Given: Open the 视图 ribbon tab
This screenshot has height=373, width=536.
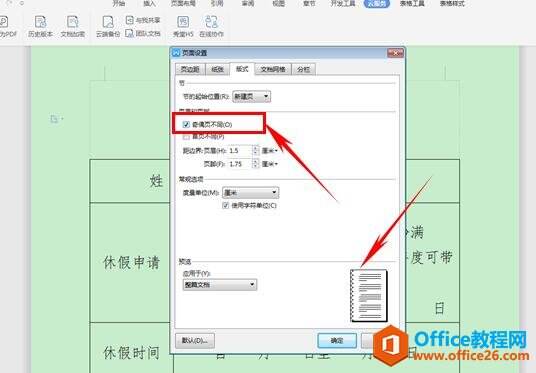Looking at the screenshot, I should coord(279,3).
